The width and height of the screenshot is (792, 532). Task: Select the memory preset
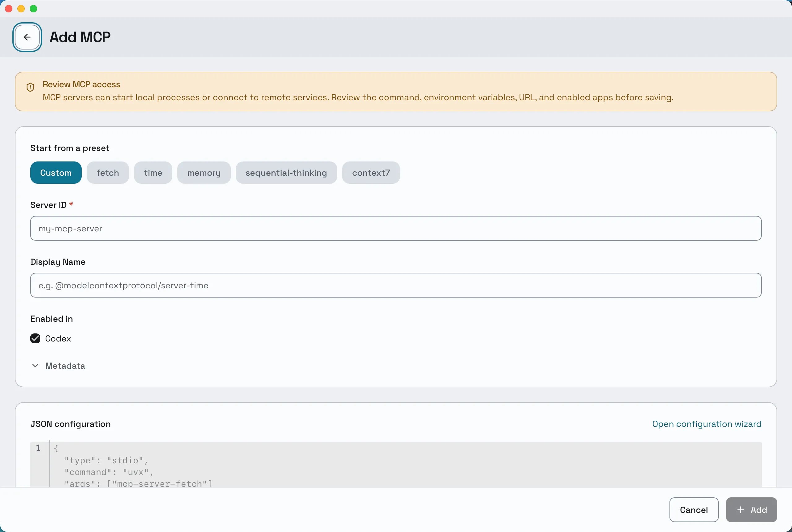point(204,173)
